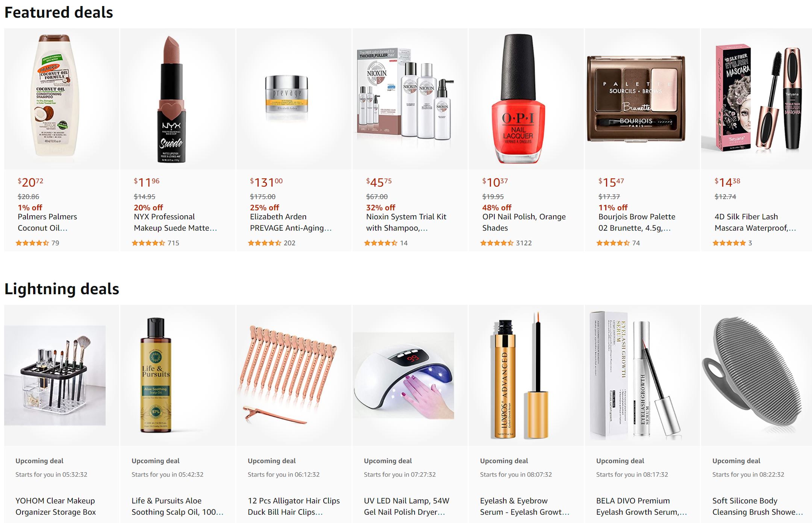Viewport: 812px width, 523px height.
Task: Open the BELA DIVO Eyelash Growth Serum link
Action: (x=641, y=506)
